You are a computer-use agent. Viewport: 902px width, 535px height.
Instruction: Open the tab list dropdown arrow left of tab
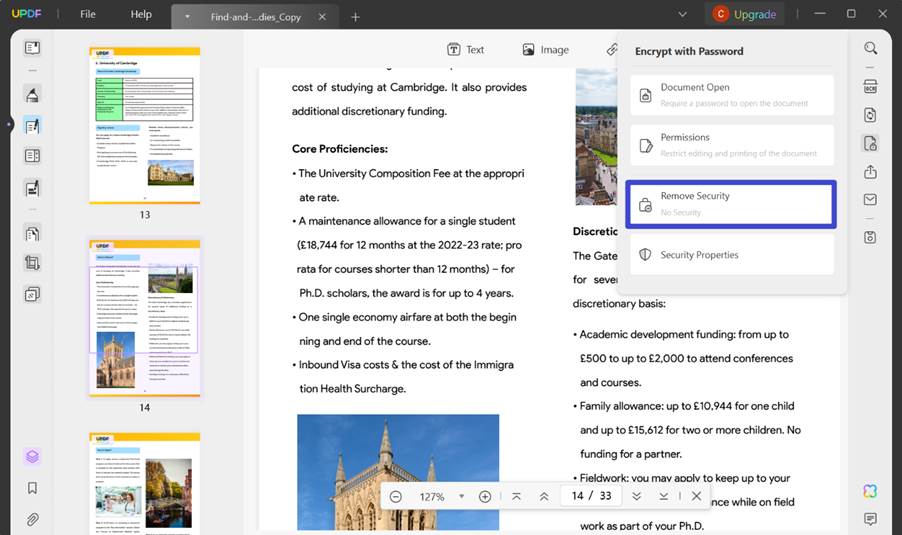point(186,16)
